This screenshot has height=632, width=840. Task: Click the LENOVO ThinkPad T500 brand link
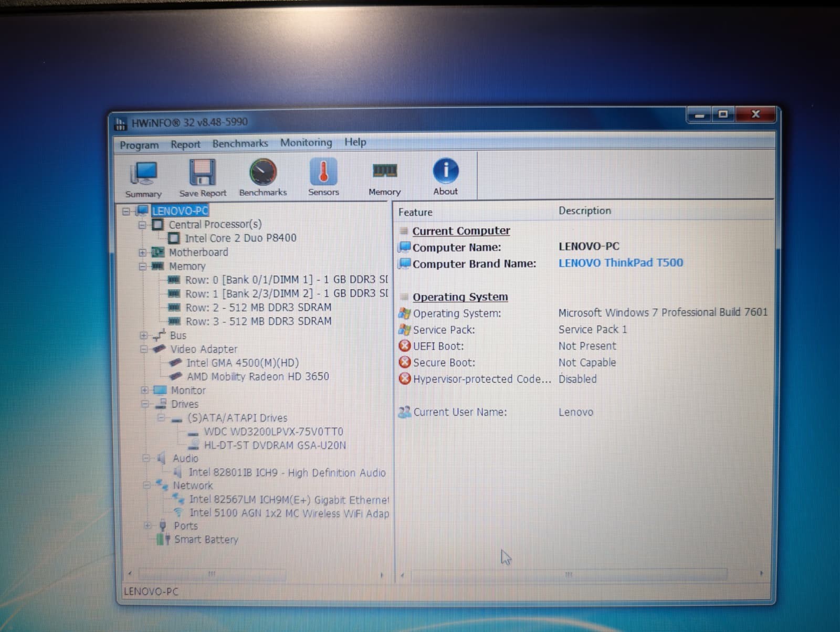pos(621,262)
